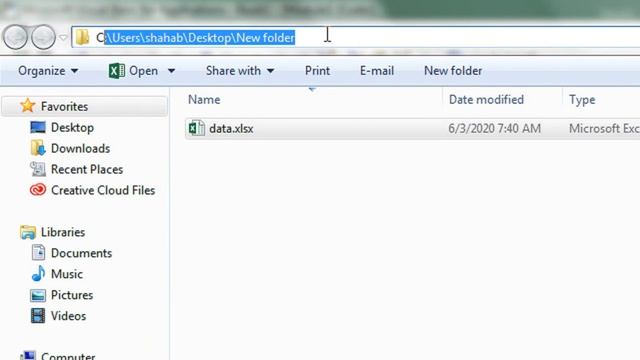Click the Libraries folder icon
The width and height of the screenshot is (640, 360).
[28, 232]
